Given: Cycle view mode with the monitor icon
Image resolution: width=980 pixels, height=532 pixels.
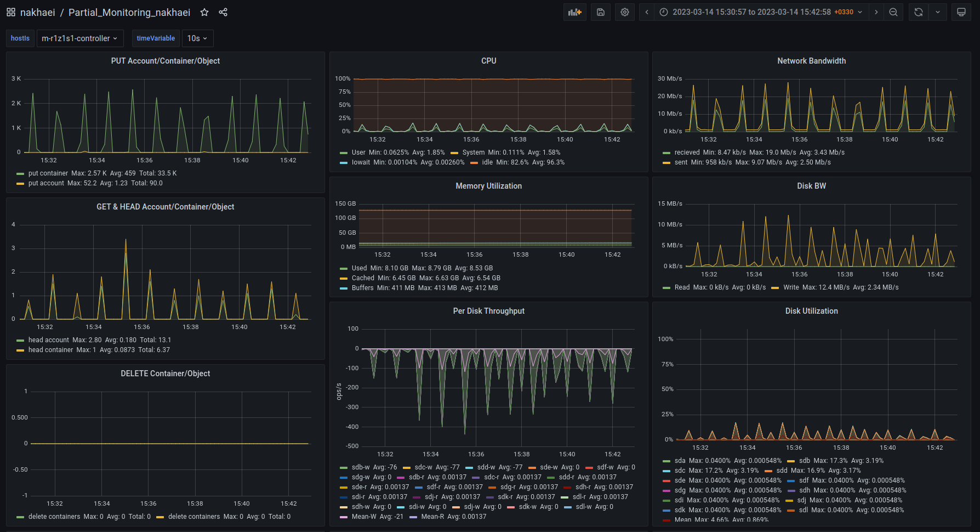Looking at the screenshot, I should (x=961, y=12).
